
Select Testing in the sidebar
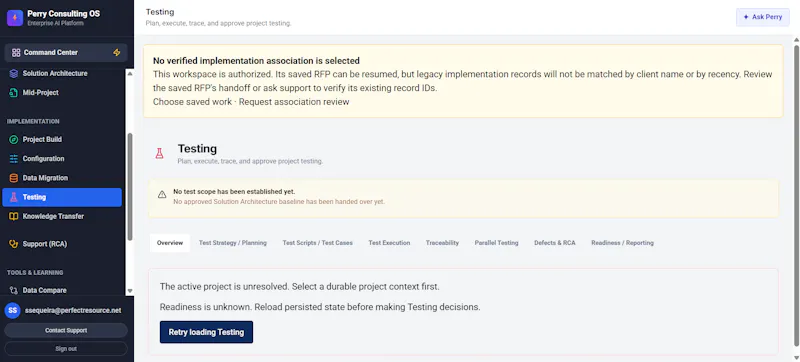62,197
